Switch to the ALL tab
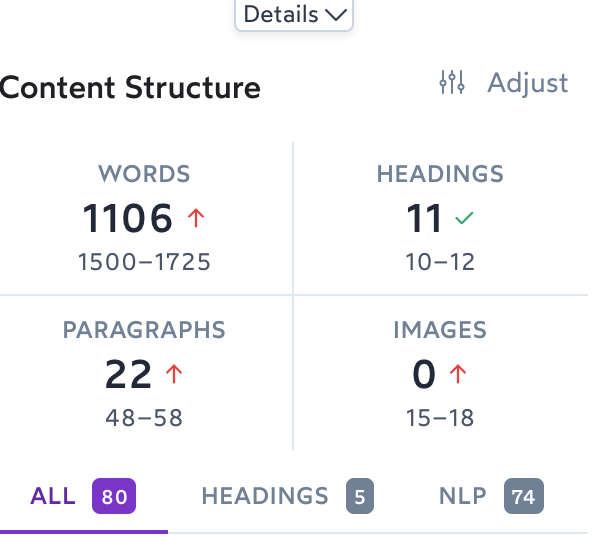 click(83, 497)
